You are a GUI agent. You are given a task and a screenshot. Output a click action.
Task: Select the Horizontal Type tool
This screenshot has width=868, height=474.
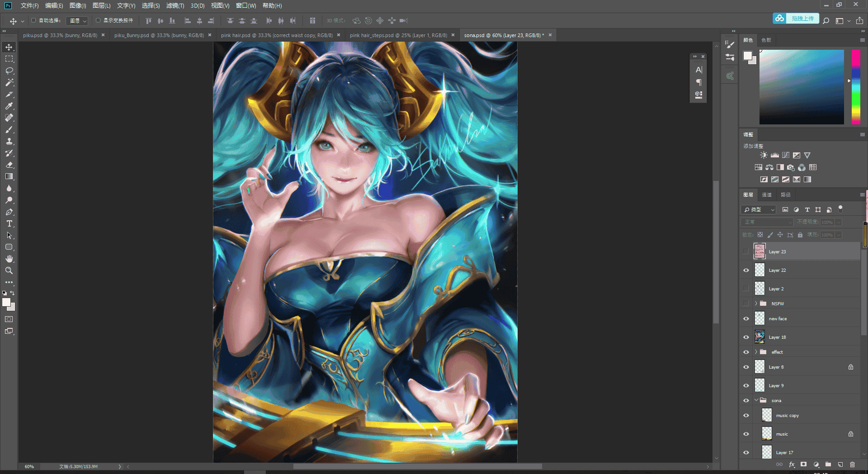[9, 223]
